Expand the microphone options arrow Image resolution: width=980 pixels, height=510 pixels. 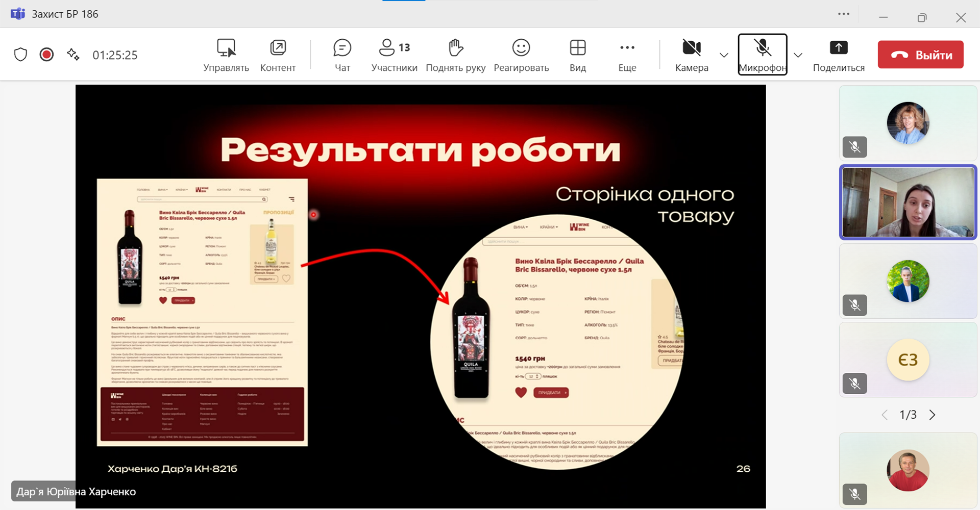click(798, 55)
